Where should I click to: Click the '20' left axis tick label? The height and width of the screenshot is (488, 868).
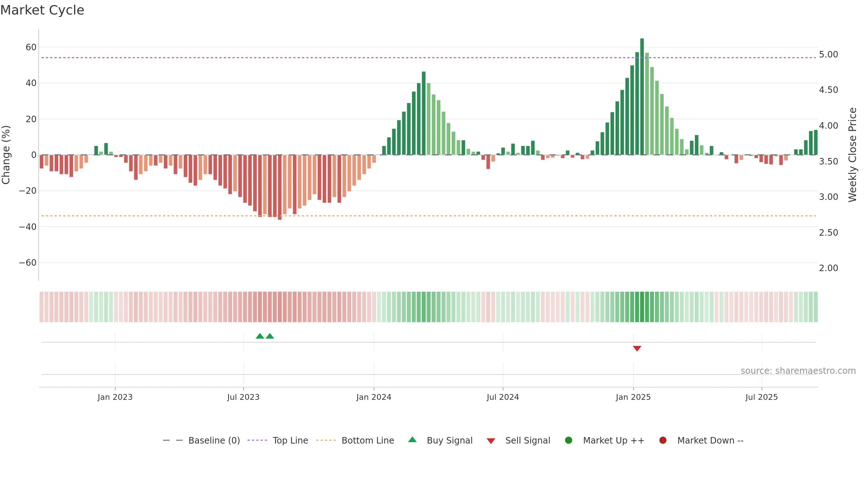tap(31, 119)
